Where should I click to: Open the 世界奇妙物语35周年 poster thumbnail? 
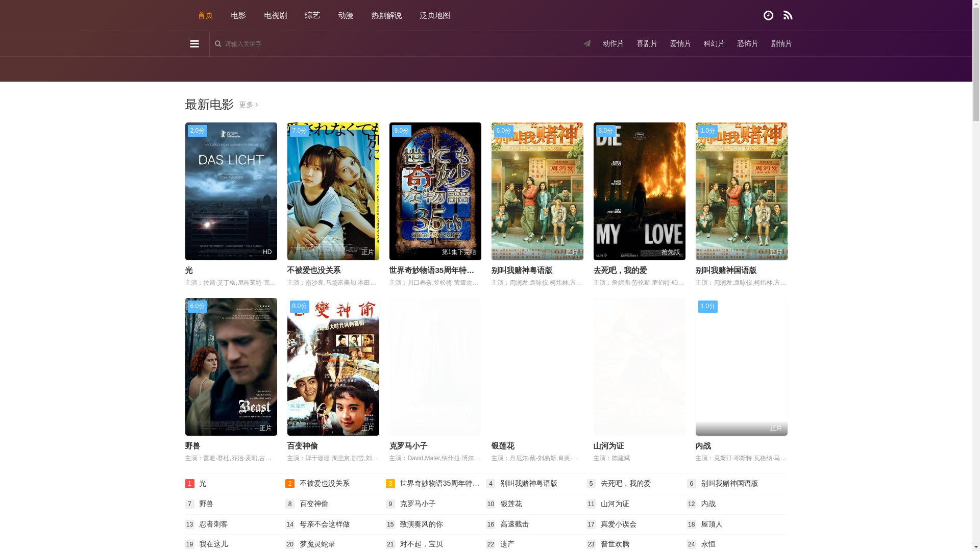pos(435,191)
